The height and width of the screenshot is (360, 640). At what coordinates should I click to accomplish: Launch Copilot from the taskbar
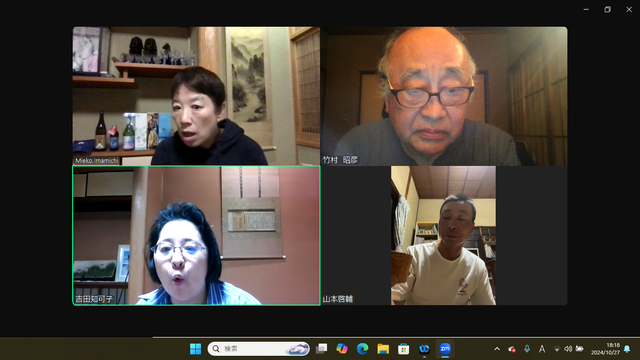342,349
